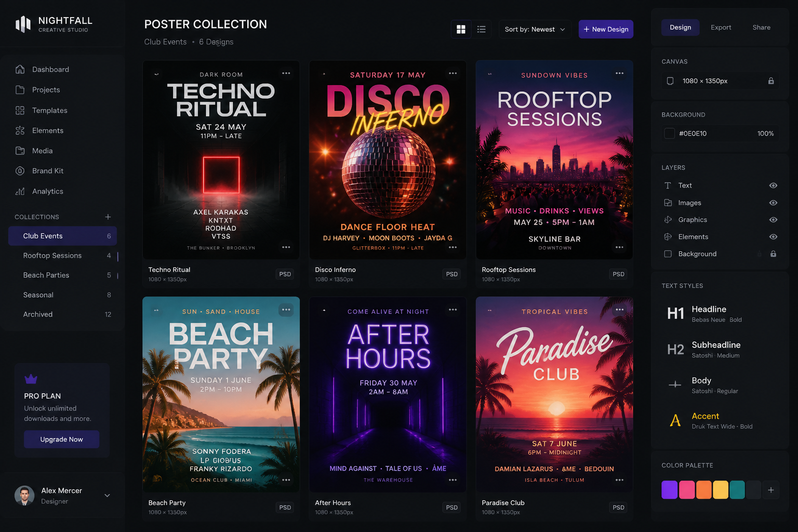Open the Beach Party poster options menu
798x532 pixels.
tap(286, 310)
